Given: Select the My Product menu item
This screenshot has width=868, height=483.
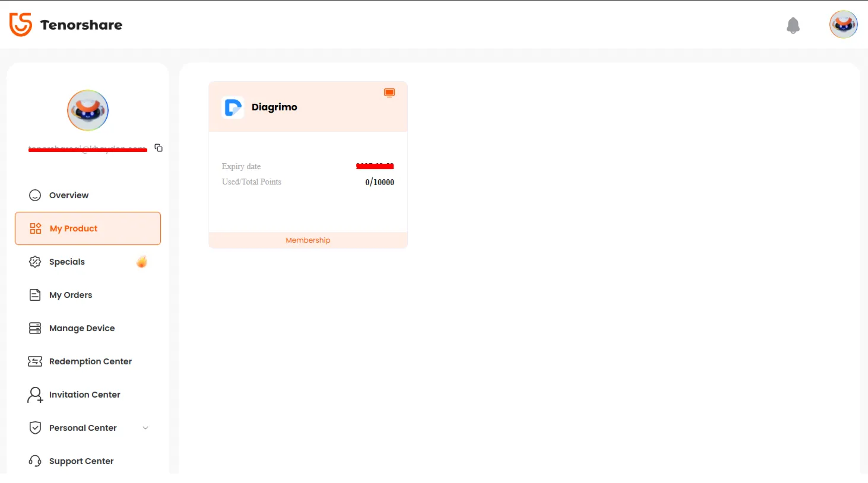Looking at the screenshot, I should pos(88,228).
